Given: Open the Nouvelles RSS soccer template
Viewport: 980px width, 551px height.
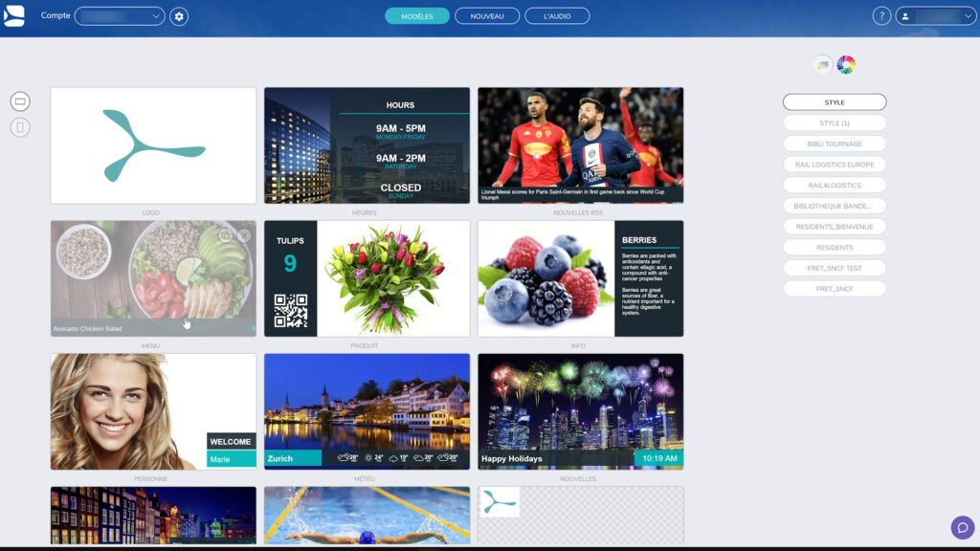Looking at the screenshot, I should 581,145.
